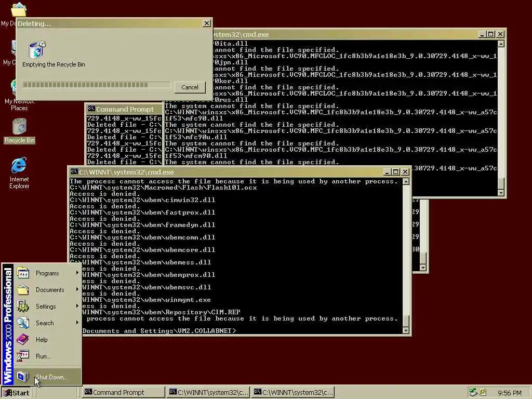Open the Programs submenu
Image resolution: width=532 pixels, height=399 pixels.
[47, 273]
